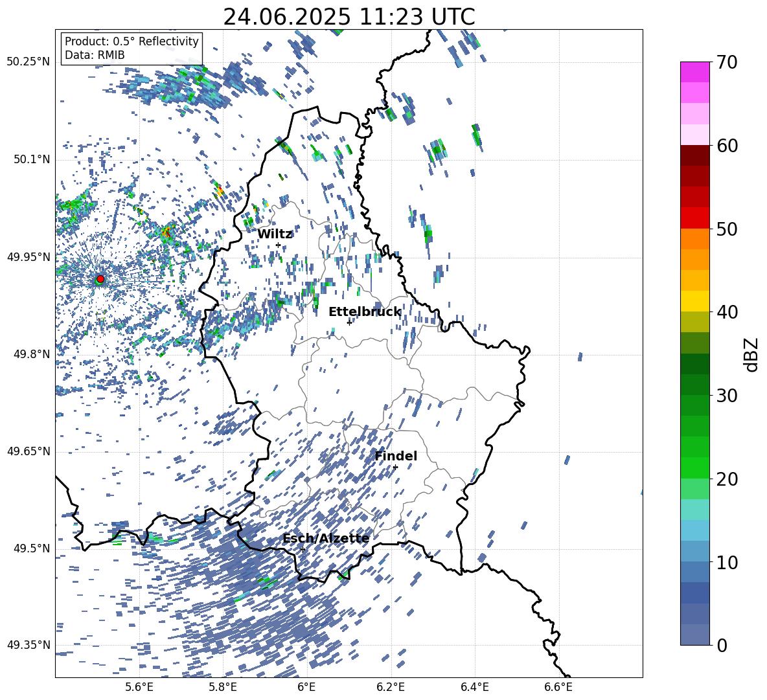The image size is (767, 700).
Task: Click the magenta 70 dBZ colorbar segment
Action: tap(695, 72)
